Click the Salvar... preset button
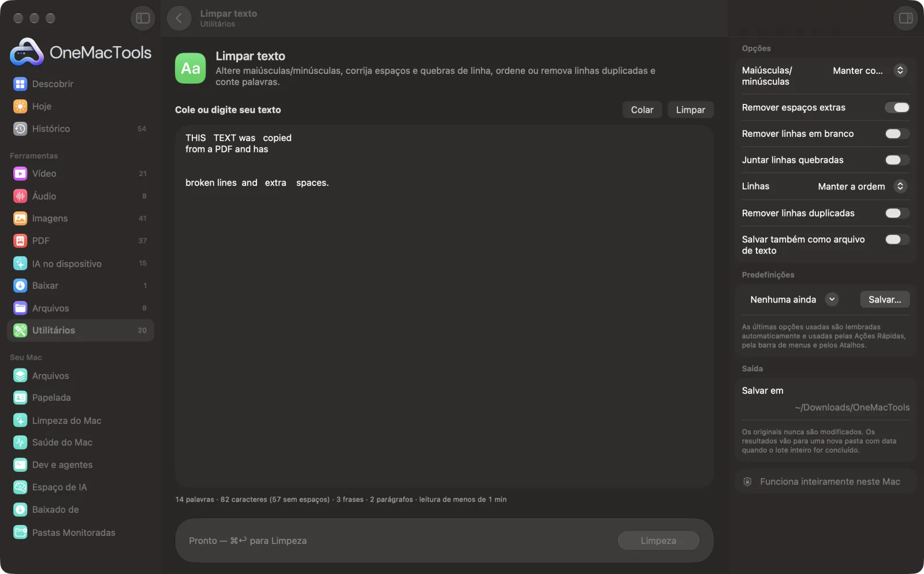The height and width of the screenshot is (574, 924). click(885, 300)
